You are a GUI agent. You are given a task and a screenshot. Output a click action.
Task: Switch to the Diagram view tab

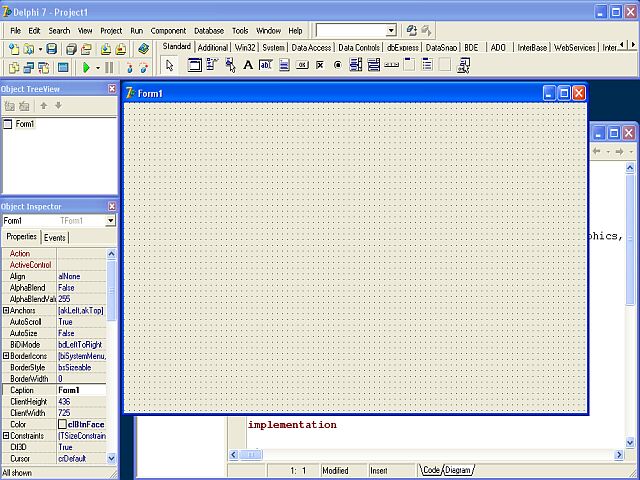(458, 470)
